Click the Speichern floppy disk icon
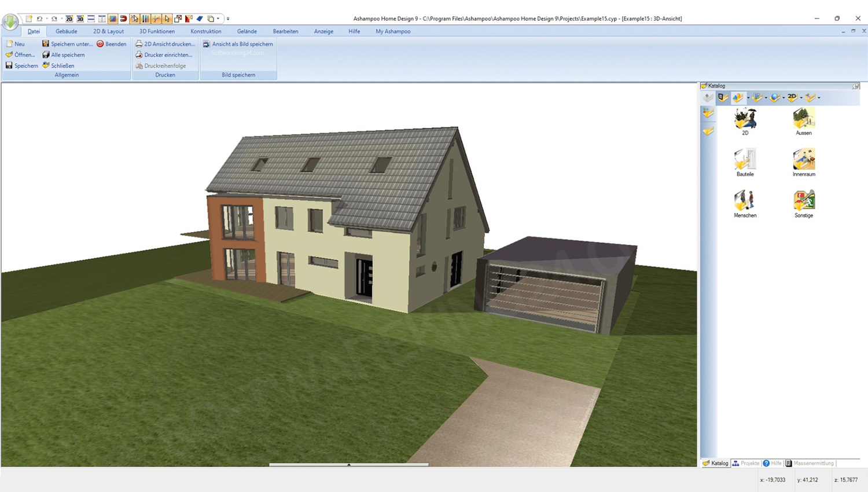This screenshot has height=492, width=868. coord(9,65)
